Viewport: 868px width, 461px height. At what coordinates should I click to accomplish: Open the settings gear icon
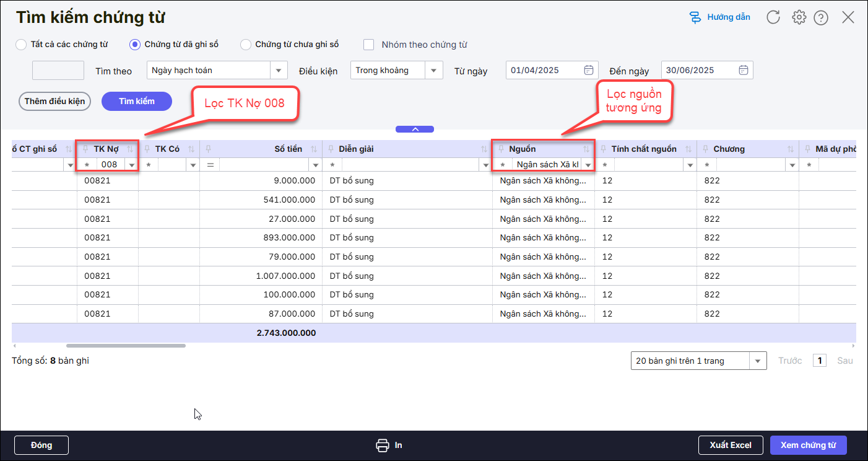tap(799, 17)
